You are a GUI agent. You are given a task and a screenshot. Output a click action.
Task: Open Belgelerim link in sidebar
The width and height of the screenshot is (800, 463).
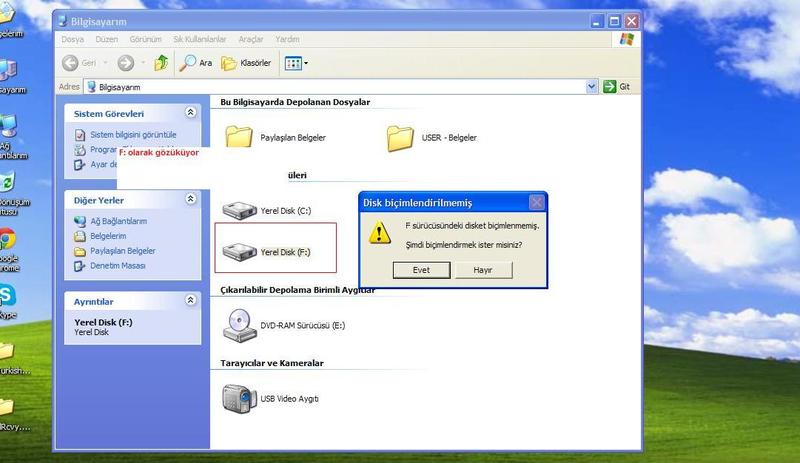click(108, 236)
